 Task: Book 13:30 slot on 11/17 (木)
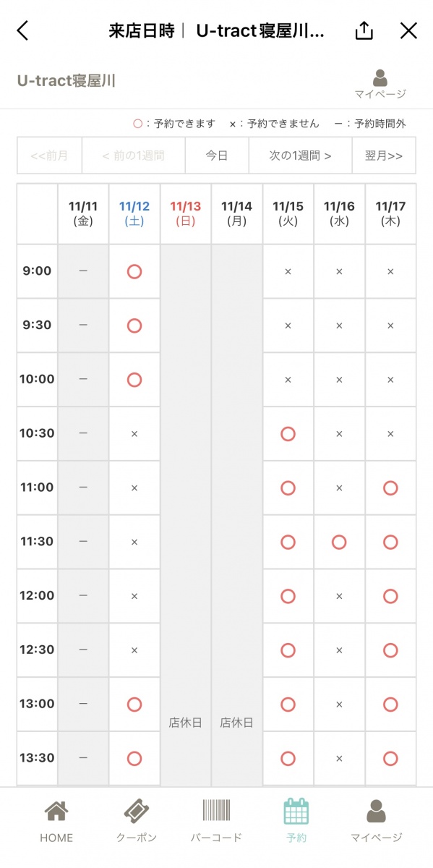pyautogui.click(x=390, y=758)
